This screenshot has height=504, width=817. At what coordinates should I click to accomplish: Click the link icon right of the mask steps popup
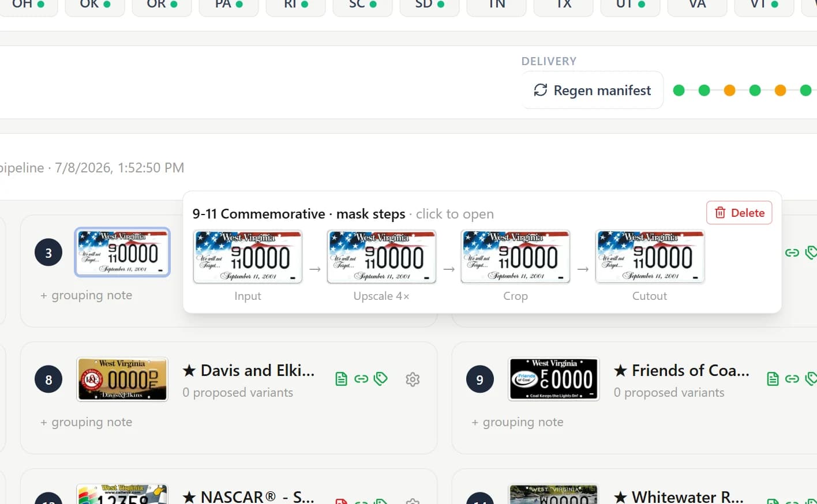point(792,253)
